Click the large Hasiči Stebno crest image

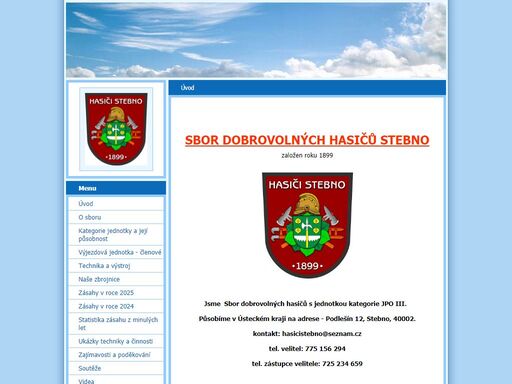pyautogui.click(x=307, y=225)
